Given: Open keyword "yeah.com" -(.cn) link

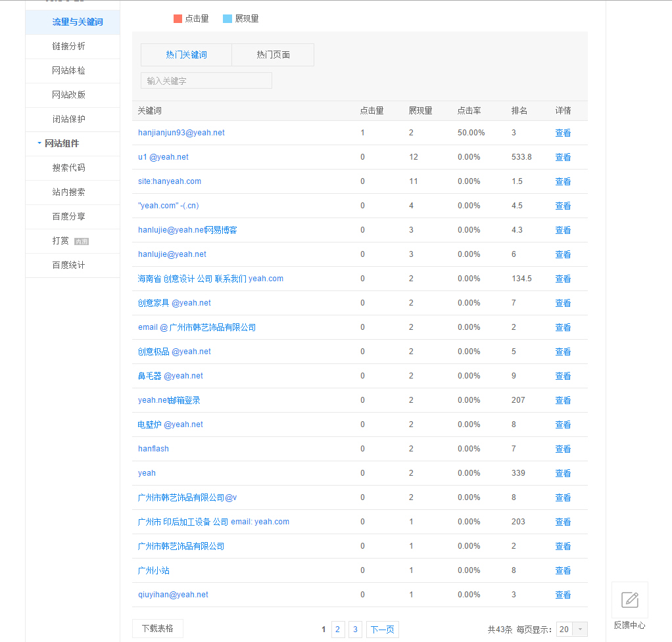Looking at the screenshot, I should [x=168, y=206].
